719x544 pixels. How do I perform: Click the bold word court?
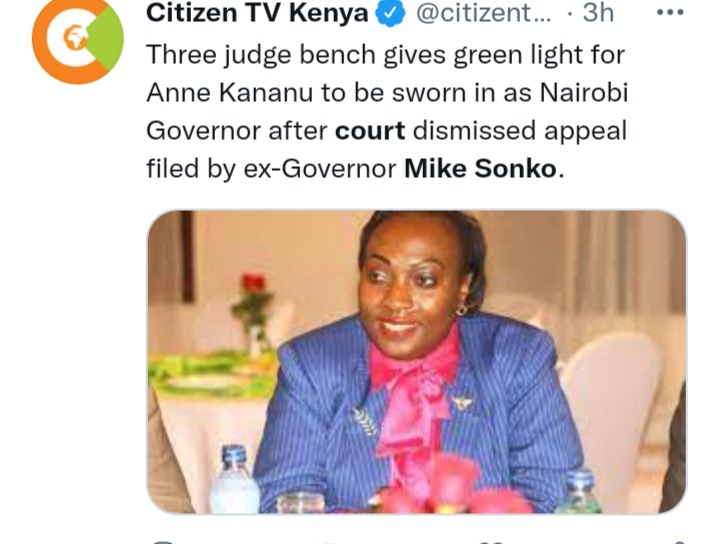370,131
